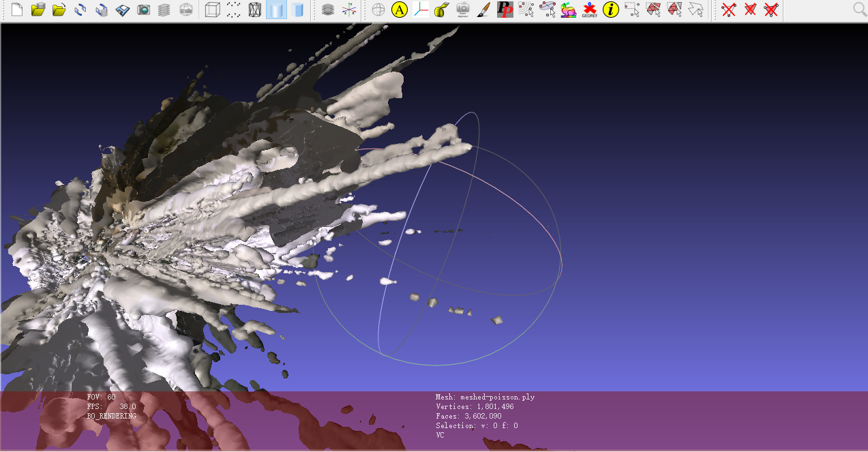The width and height of the screenshot is (868, 452).
Task: Click the yellow info icon
Action: (x=611, y=10)
